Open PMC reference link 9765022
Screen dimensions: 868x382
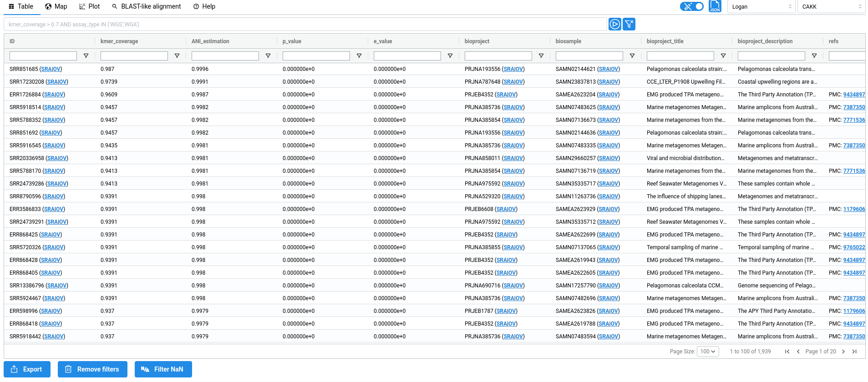(854, 247)
